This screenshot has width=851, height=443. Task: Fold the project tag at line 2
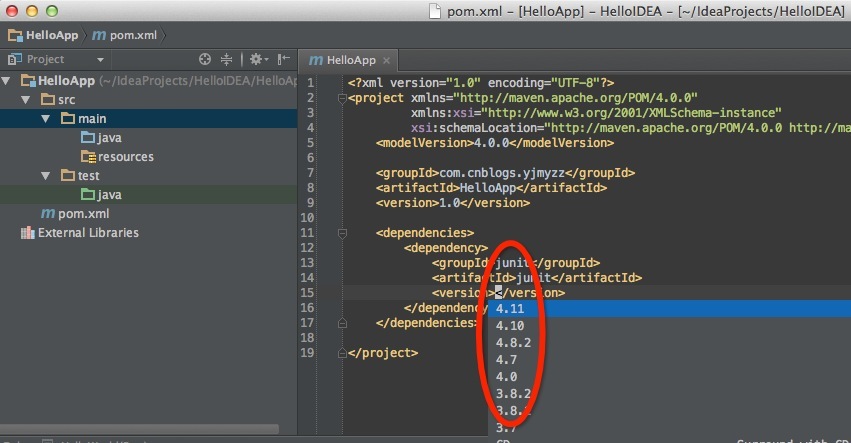342,98
